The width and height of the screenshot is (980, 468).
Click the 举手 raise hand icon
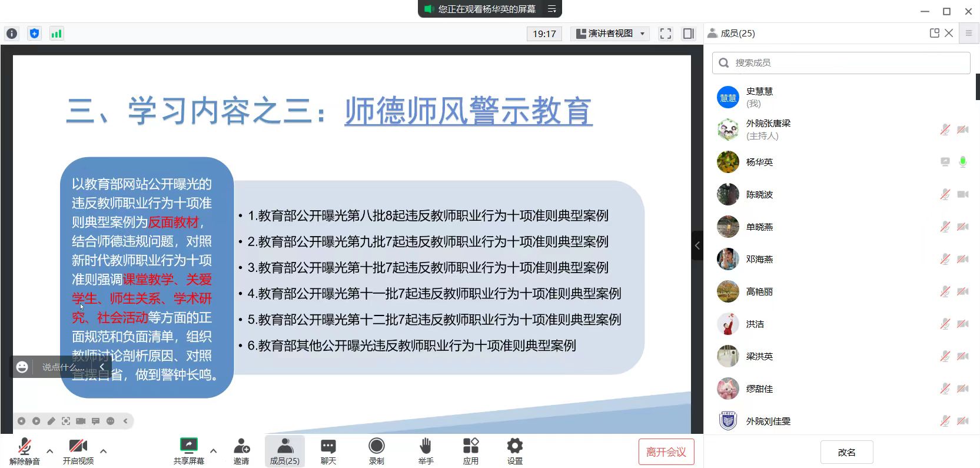pos(426,451)
